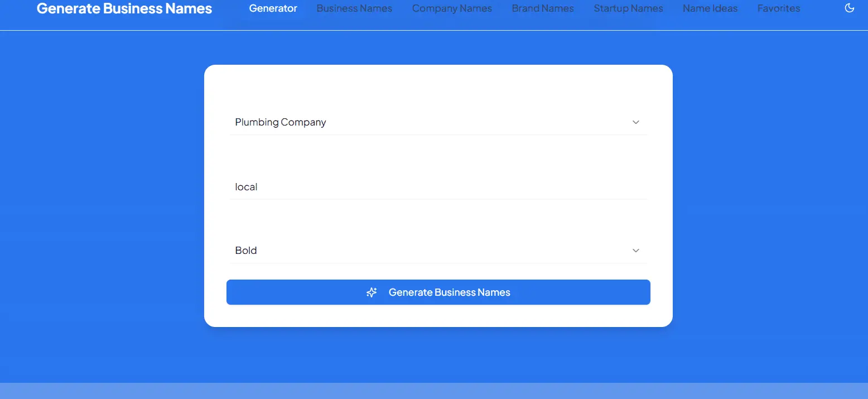Open the Company Names nav link
The width and height of the screenshot is (868, 399).
point(452,8)
